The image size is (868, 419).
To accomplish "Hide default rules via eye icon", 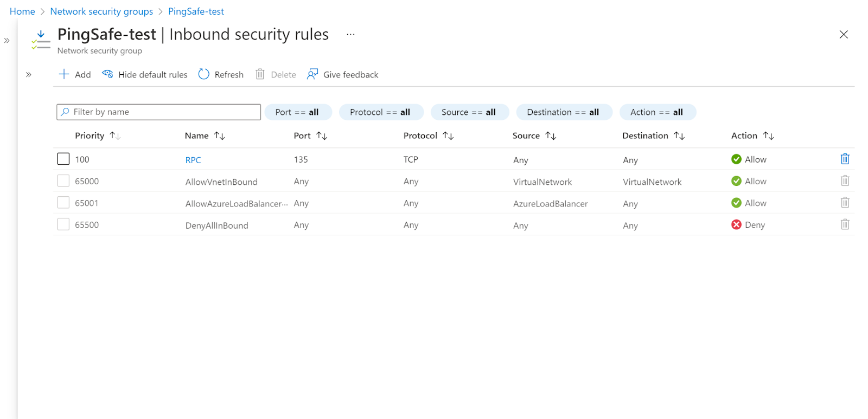I will click(x=108, y=74).
